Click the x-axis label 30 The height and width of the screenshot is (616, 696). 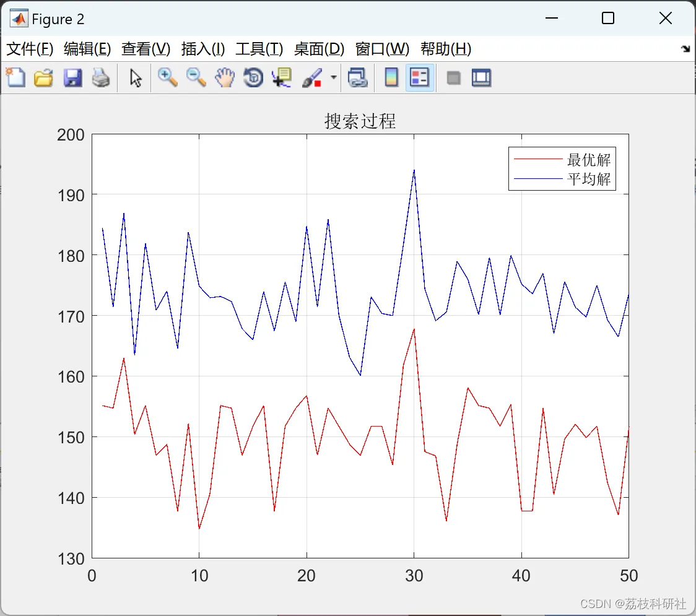tap(414, 576)
